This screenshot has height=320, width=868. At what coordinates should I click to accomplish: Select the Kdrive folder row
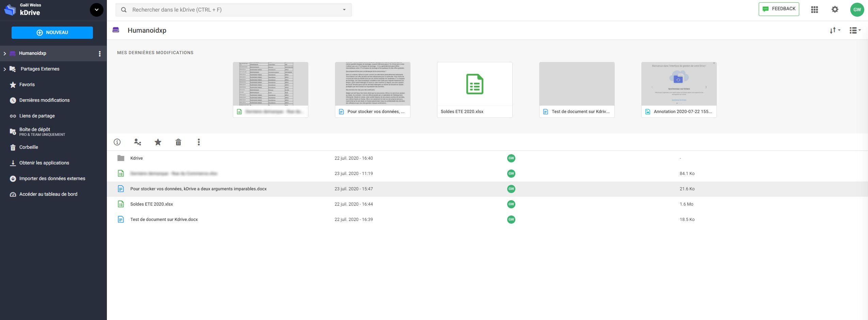pos(487,158)
